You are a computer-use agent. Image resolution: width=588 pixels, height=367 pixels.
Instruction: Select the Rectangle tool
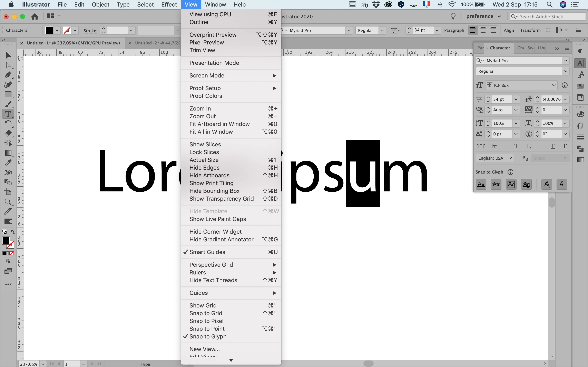8,94
